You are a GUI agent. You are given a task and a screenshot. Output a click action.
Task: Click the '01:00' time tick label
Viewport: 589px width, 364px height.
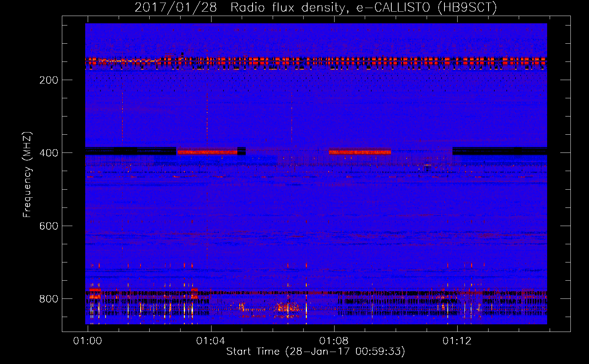click(88, 341)
